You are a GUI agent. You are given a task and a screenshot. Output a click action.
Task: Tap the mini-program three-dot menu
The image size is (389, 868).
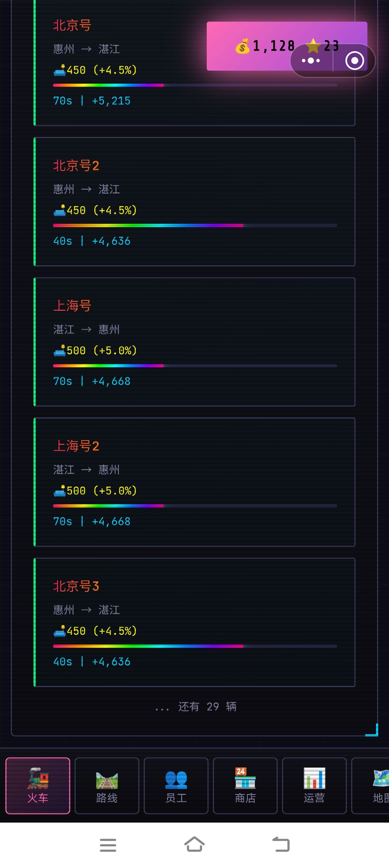(x=311, y=61)
